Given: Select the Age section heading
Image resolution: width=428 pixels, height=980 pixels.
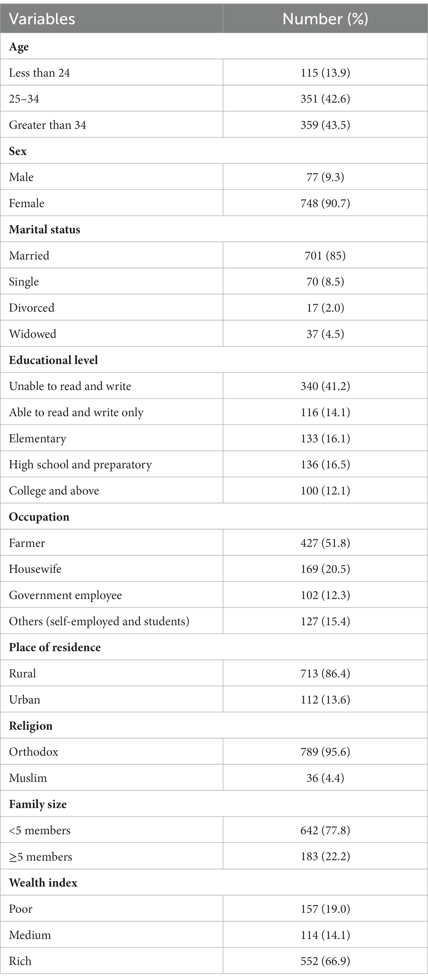Looking at the screenshot, I should [19, 46].
